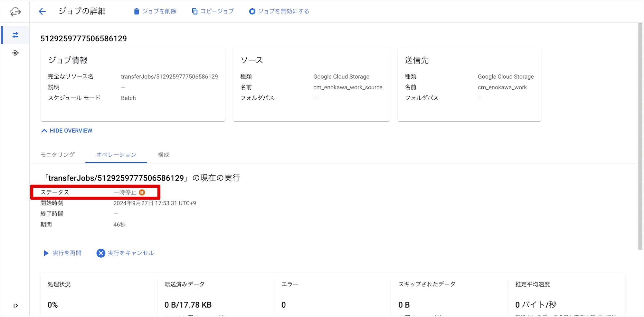This screenshot has width=644, height=317.
Task: Click the 0% progress value
Action: click(53, 305)
